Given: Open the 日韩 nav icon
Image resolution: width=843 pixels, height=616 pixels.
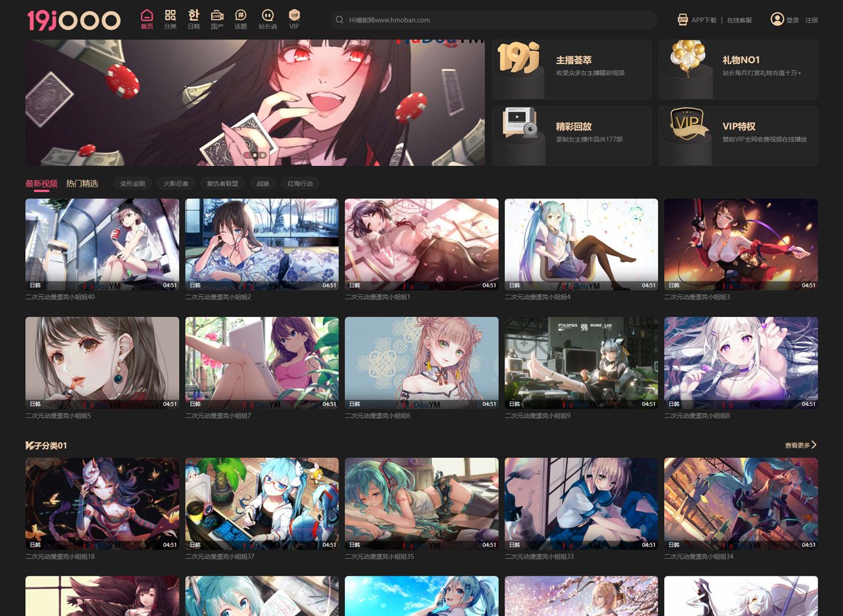Looking at the screenshot, I should point(194,15).
